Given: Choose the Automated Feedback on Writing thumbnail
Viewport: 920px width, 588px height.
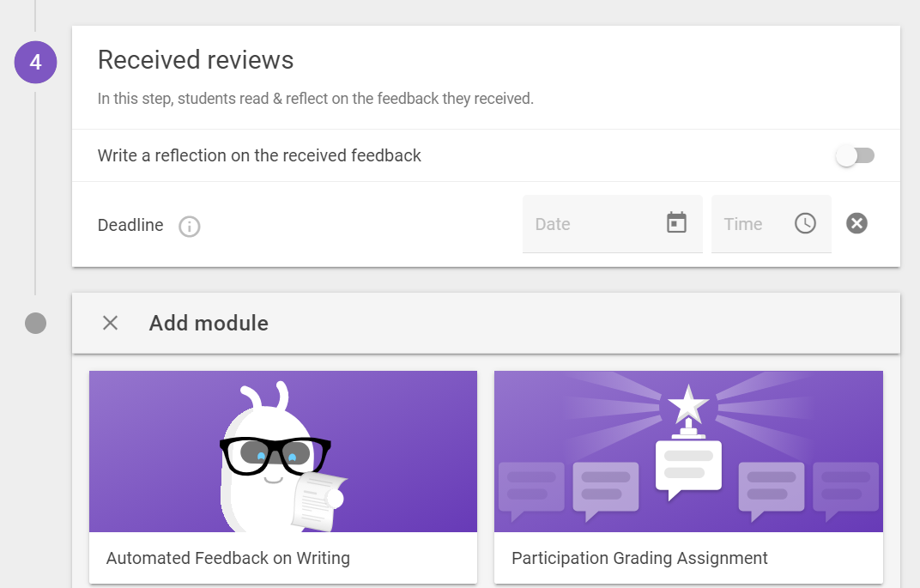Looking at the screenshot, I should pos(283,452).
